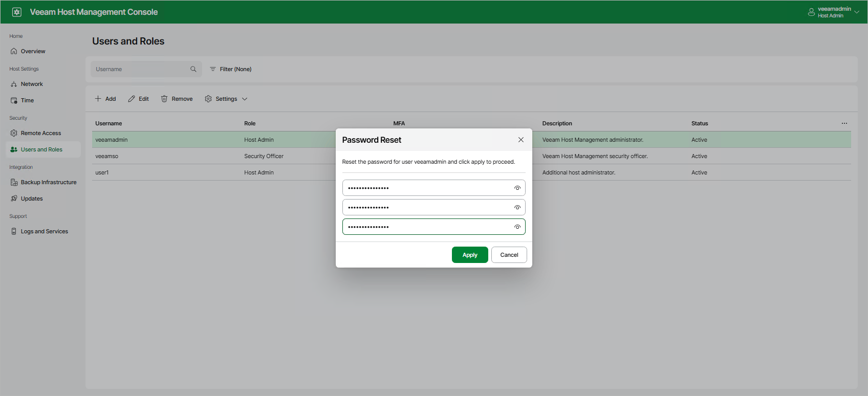The image size is (868, 396).
Task: Click the MFA column header
Action: 399,123
